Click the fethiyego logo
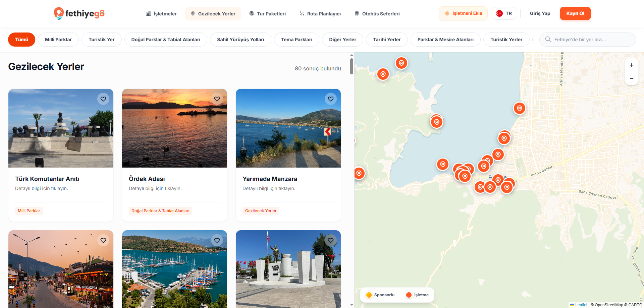 click(79, 13)
